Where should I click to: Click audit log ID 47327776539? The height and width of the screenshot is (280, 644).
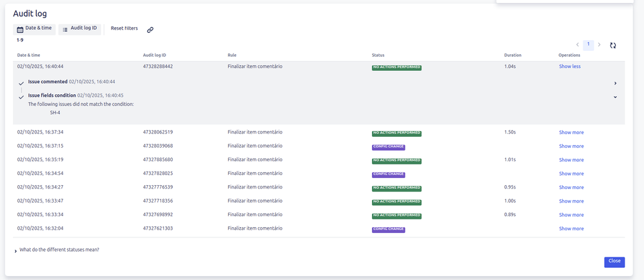158,187
